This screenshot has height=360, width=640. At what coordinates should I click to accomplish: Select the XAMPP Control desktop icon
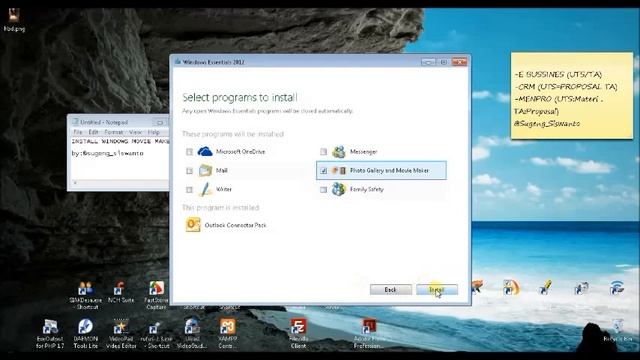pyautogui.click(x=227, y=333)
